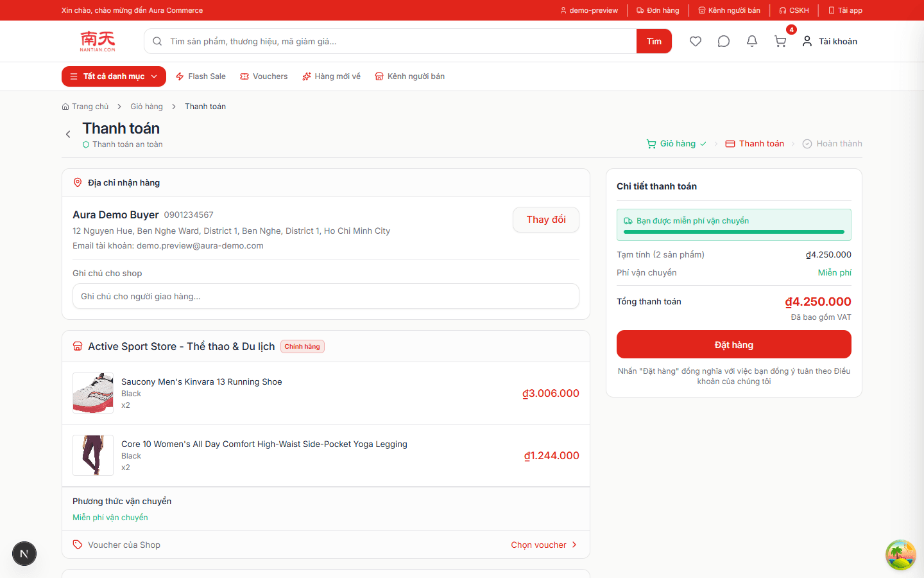Open Tải app link
The height and width of the screenshot is (578, 924).
tap(845, 10)
